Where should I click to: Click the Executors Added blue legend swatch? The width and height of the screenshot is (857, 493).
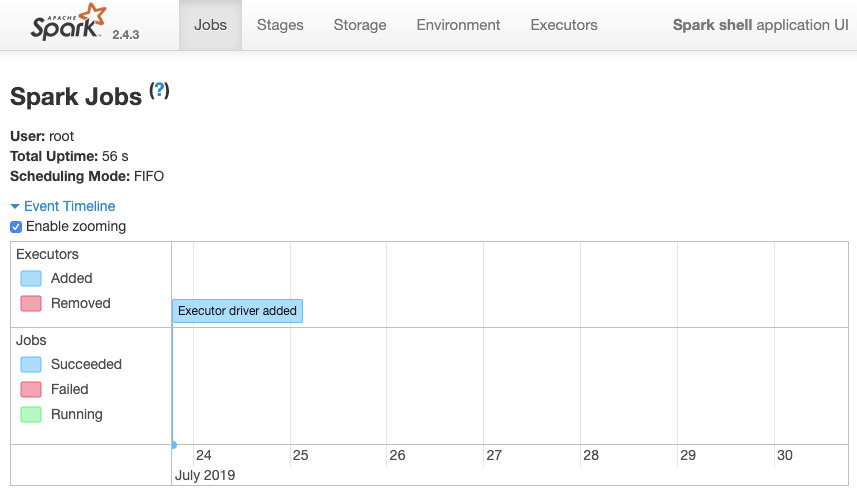(31, 278)
